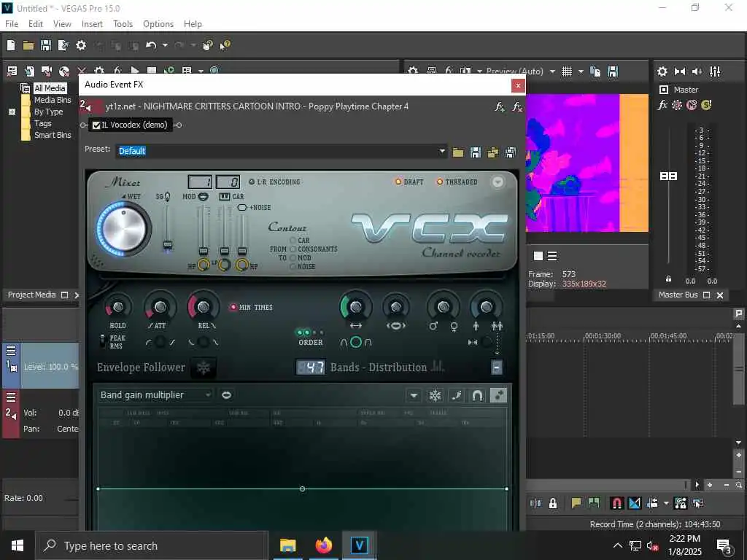Click the MOD lips icon in Mixer

pyautogui.click(x=203, y=196)
